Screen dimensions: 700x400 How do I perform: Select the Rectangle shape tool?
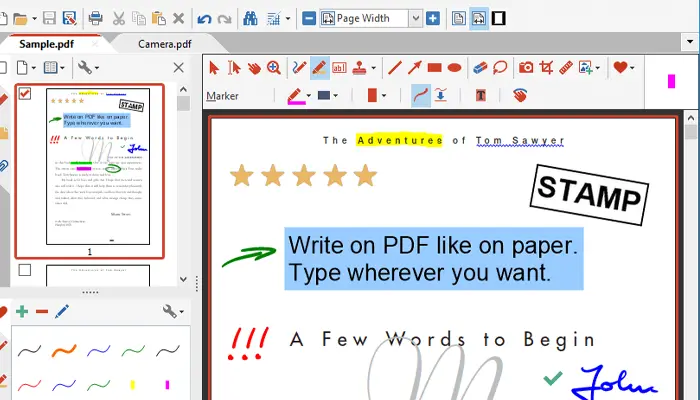pyautogui.click(x=434, y=68)
